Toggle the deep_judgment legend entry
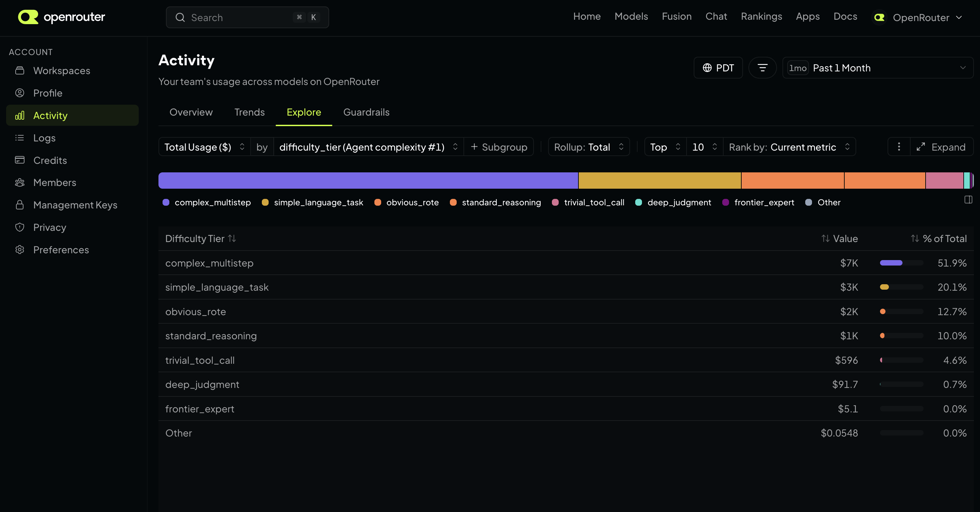 click(x=673, y=202)
